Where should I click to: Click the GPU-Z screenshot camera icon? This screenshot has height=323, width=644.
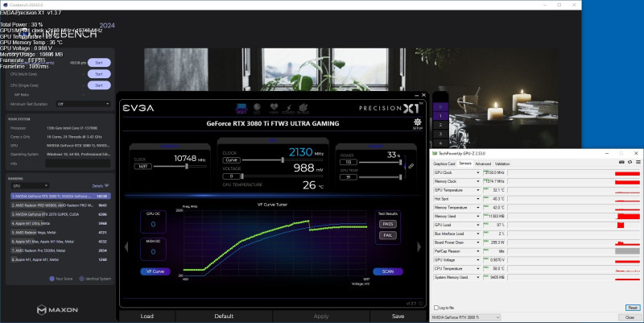click(621, 163)
